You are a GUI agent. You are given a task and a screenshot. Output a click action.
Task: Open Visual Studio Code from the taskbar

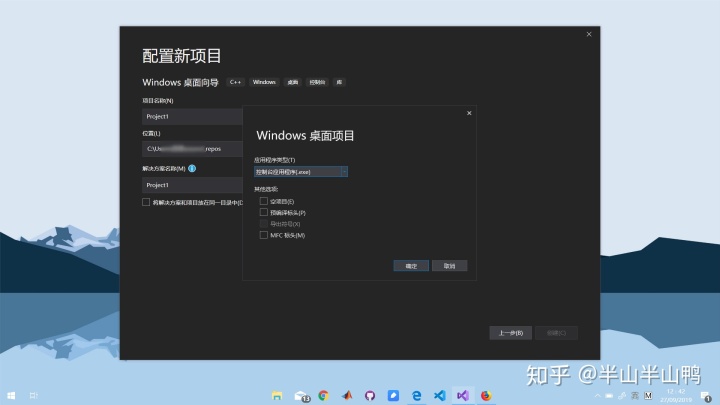tap(439, 395)
